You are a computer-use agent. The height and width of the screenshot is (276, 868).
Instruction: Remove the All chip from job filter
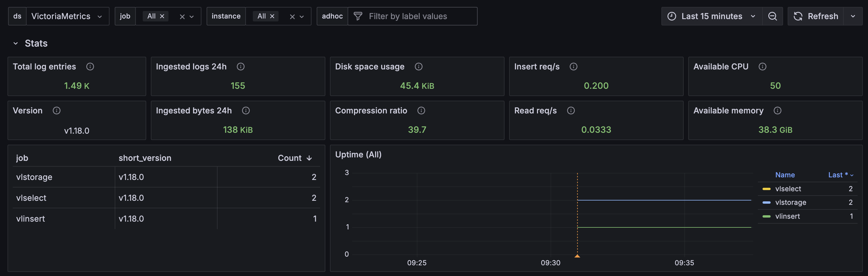coord(162,16)
